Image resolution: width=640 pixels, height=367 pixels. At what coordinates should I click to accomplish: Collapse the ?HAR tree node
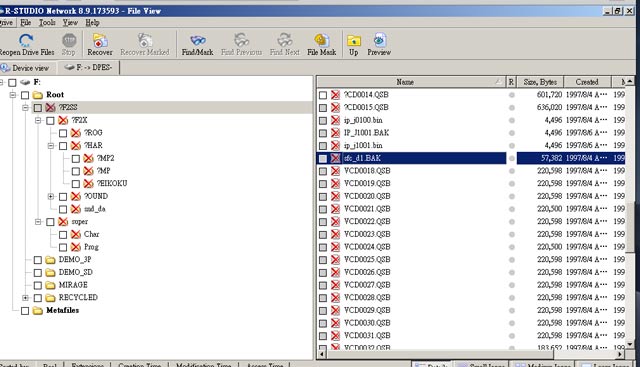pyautogui.click(x=51, y=146)
